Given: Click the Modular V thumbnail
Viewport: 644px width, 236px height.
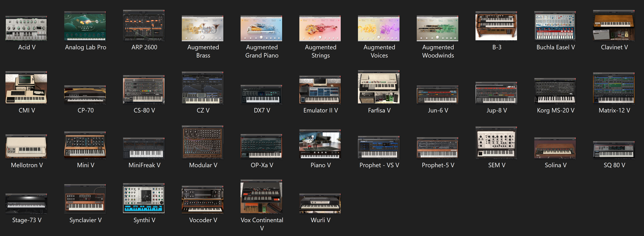Looking at the screenshot, I should (203, 142).
